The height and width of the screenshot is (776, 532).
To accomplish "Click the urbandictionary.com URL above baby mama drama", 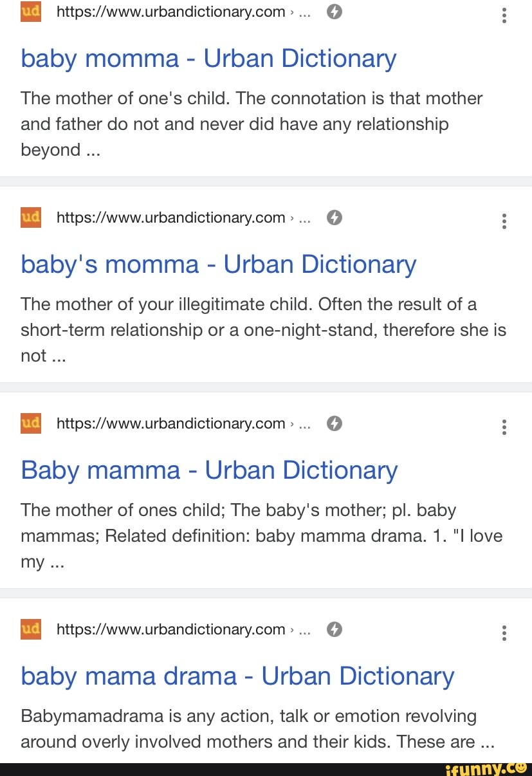I will pos(171,630).
